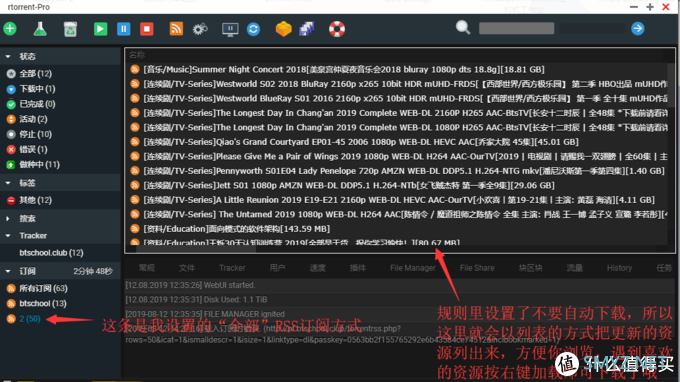Click the blue refresh circular arrows icon
The image size is (680, 382).
(x=253, y=29)
